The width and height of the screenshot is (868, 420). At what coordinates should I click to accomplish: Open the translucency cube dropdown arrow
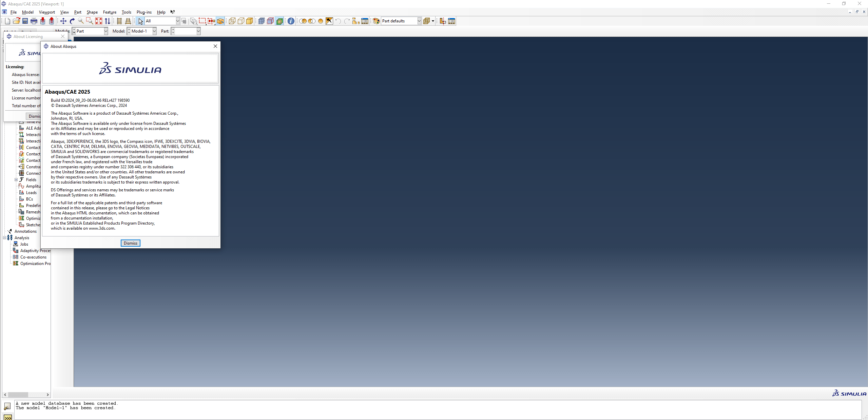(x=433, y=21)
